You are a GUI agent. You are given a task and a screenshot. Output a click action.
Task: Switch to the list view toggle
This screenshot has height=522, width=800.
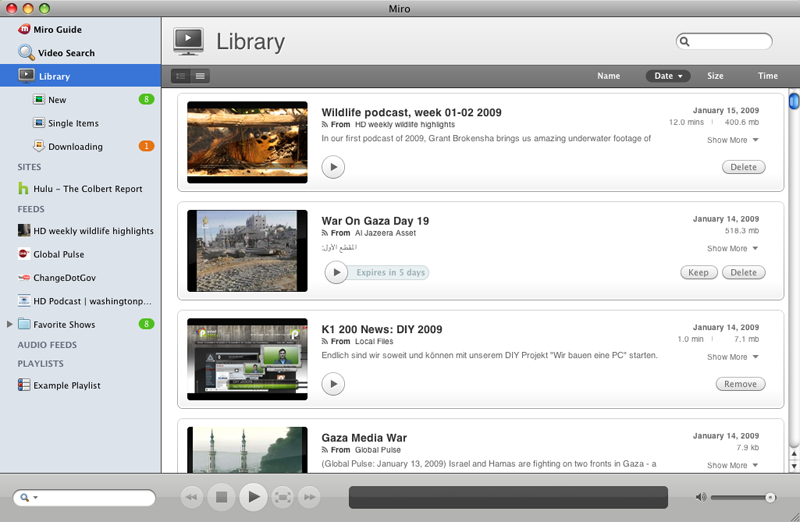tap(201, 76)
